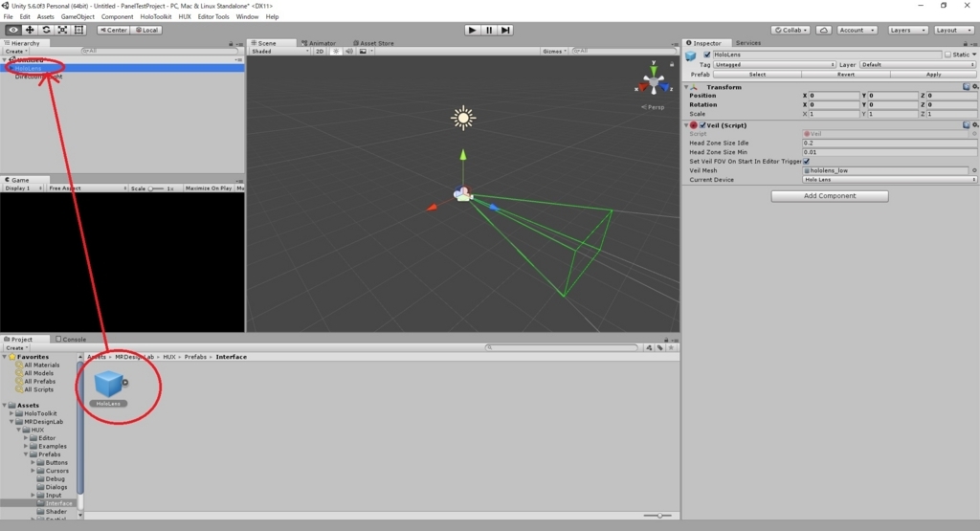
Task: Open the Layers dropdown in toolbar
Action: pyautogui.click(x=907, y=30)
